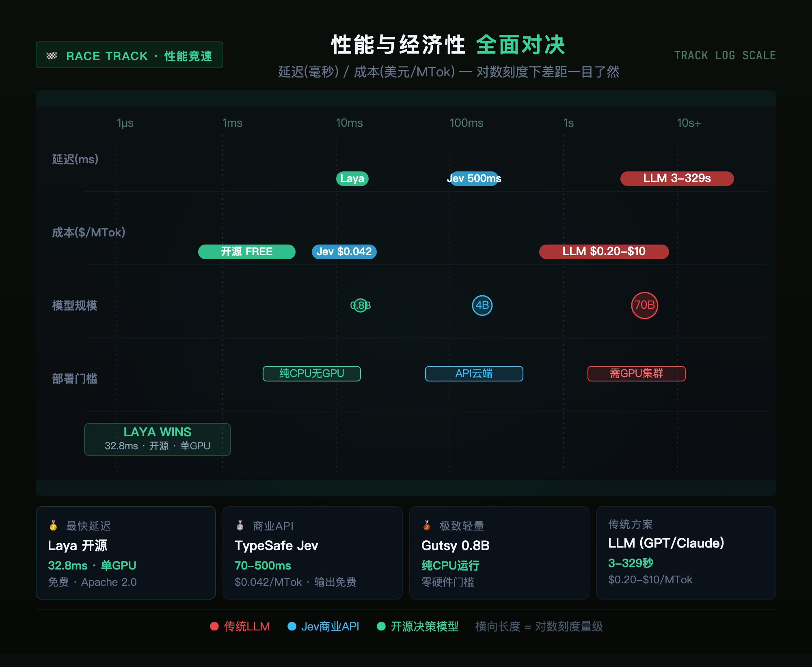The image size is (812, 667).
Task: Click the 1ms axis tick label
Action: (x=232, y=123)
